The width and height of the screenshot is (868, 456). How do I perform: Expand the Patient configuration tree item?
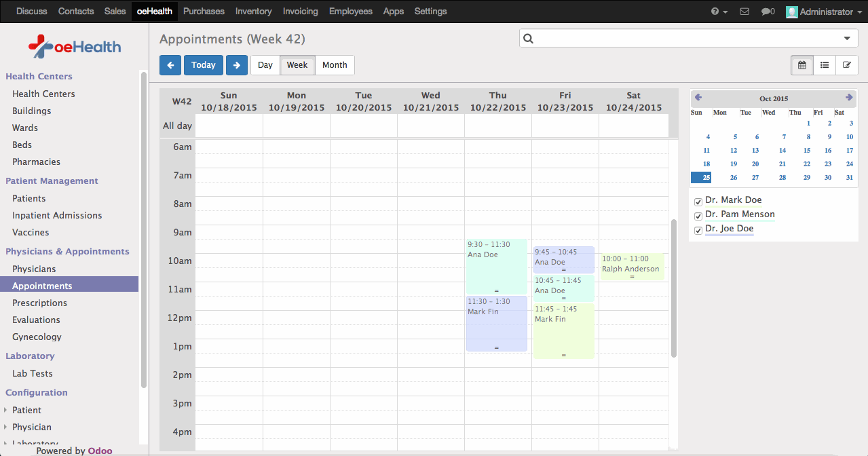point(6,410)
